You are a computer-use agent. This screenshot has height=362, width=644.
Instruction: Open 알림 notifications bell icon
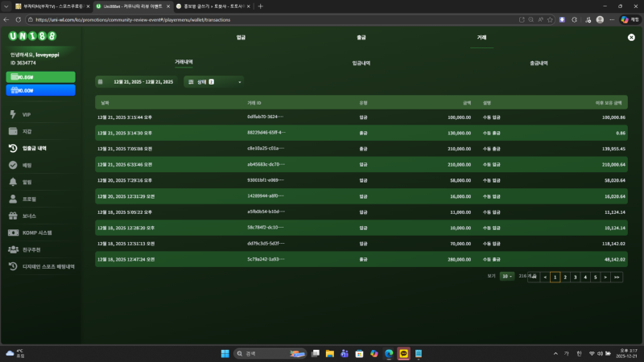(13, 182)
